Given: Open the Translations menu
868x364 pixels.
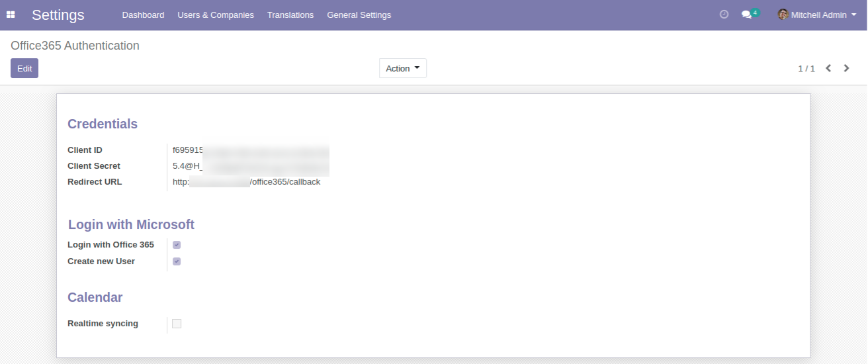Looking at the screenshot, I should (x=290, y=15).
